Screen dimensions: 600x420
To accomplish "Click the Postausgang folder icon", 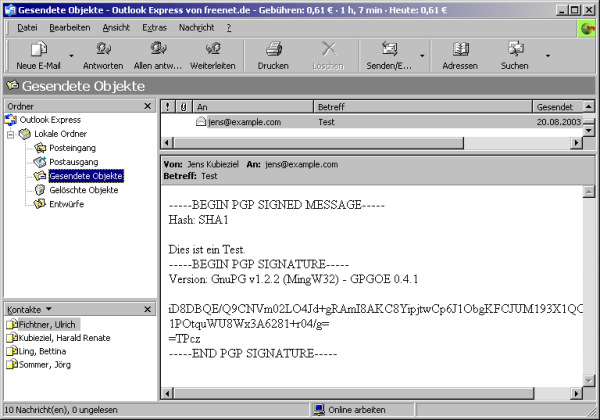I will [x=40, y=162].
